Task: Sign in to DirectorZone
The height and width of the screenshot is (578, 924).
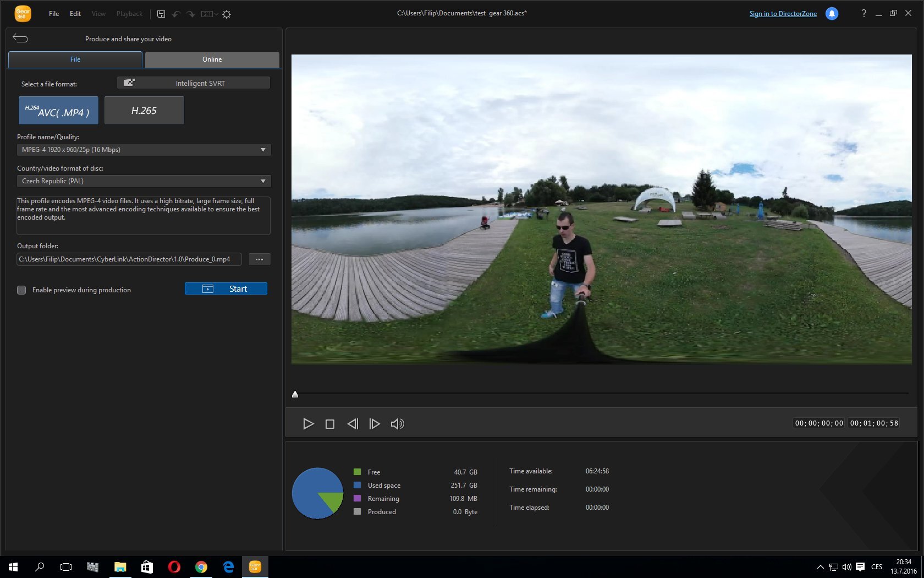Action: tap(782, 13)
